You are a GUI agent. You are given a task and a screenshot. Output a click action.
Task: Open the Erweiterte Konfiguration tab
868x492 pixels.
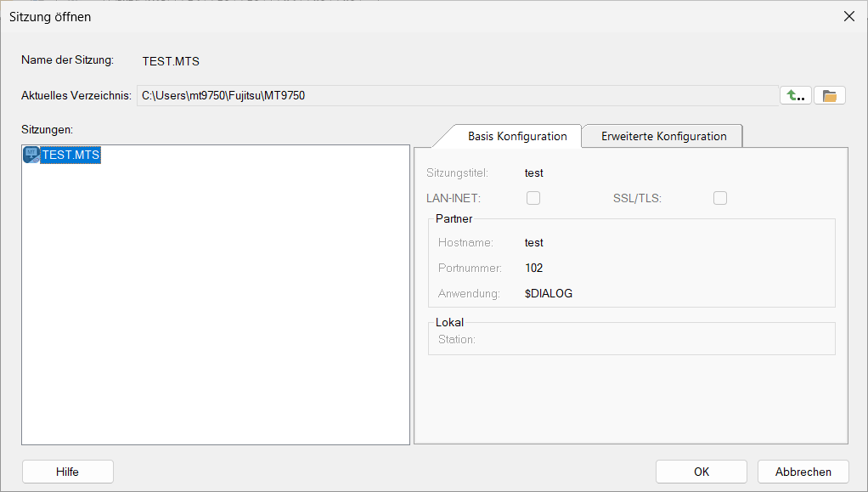[x=663, y=136]
